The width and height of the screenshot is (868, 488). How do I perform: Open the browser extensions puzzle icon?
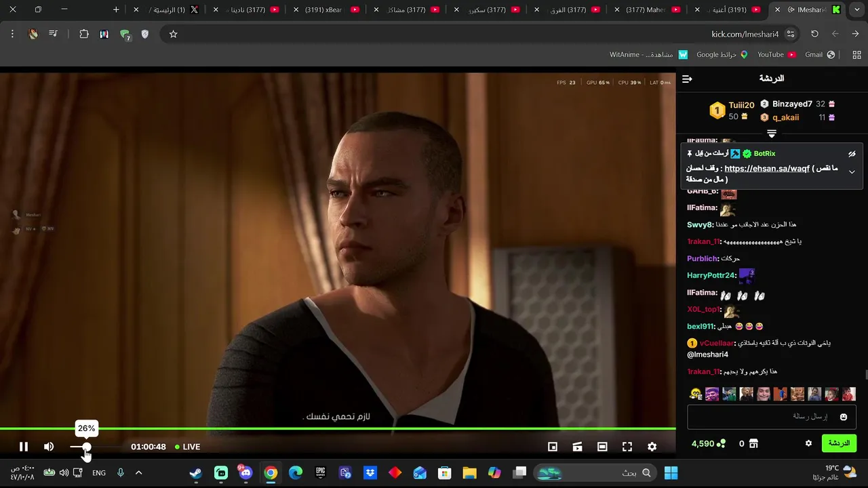pyautogui.click(x=84, y=34)
